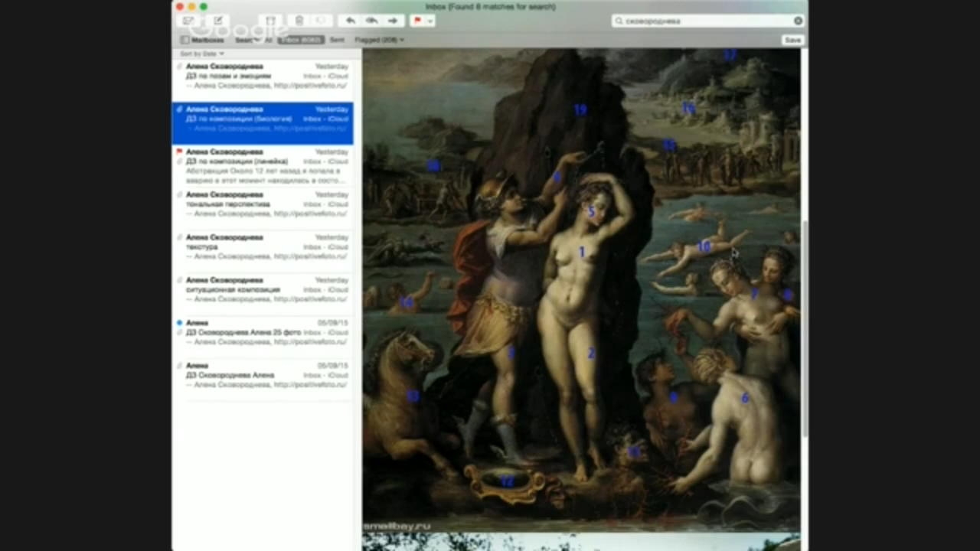
Task: Reply all to the selected message
Action: click(x=371, y=21)
